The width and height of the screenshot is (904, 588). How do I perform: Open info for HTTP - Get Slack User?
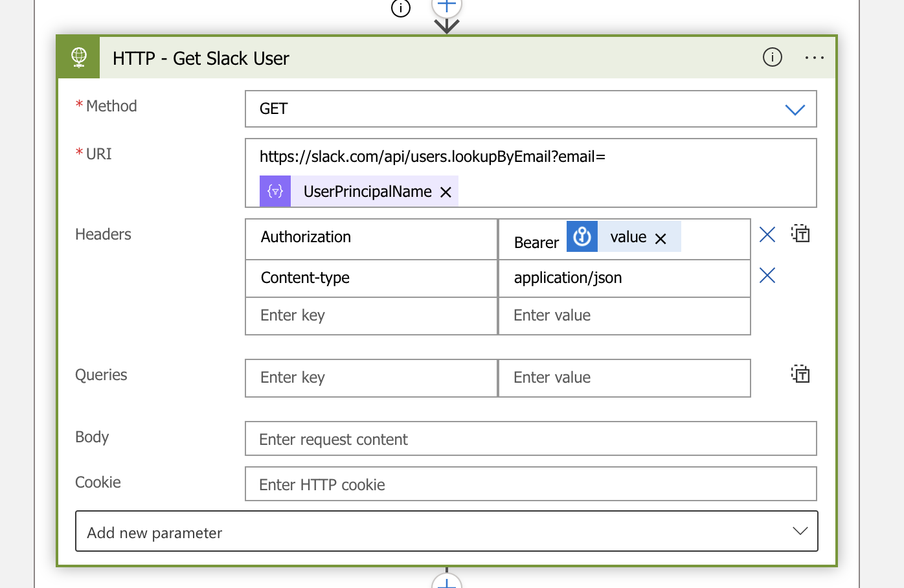pyautogui.click(x=772, y=58)
